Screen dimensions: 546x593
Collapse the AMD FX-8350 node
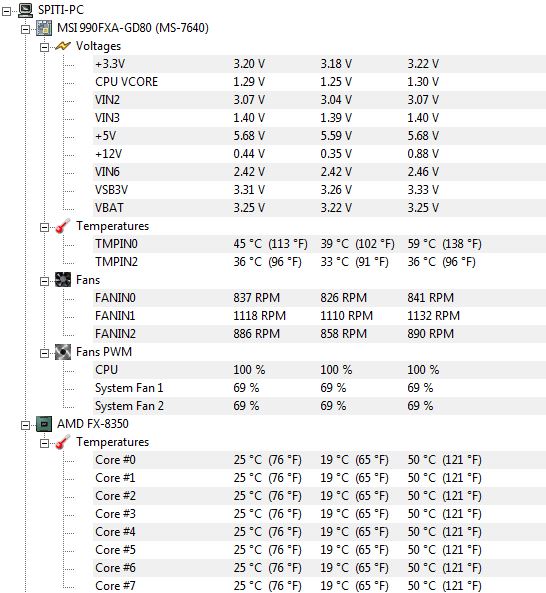25,425
